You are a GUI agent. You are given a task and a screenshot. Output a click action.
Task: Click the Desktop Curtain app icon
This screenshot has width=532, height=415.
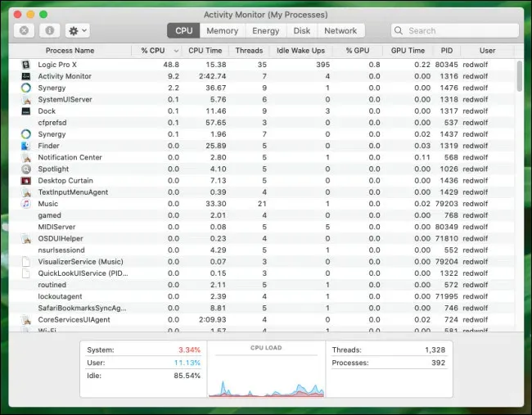26,181
